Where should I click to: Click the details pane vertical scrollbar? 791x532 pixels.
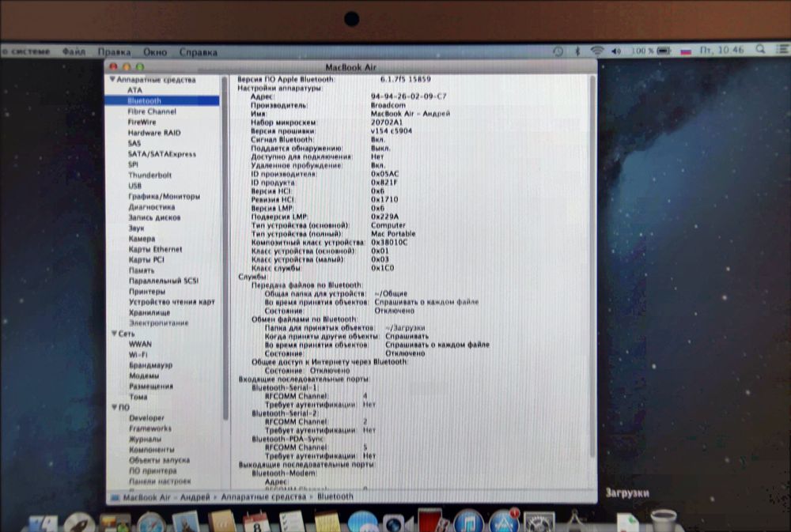tap(592, 267)
